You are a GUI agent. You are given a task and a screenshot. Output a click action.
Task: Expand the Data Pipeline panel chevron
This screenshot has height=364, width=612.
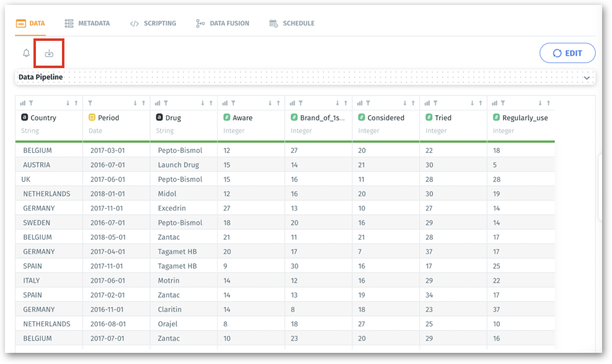587,77
